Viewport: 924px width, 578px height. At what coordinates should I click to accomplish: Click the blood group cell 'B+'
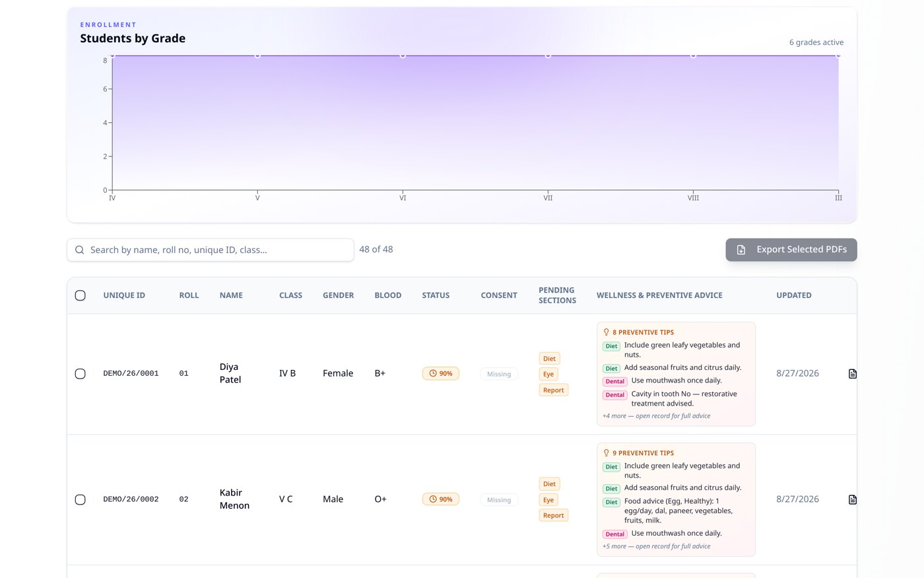tap(379, 373)
